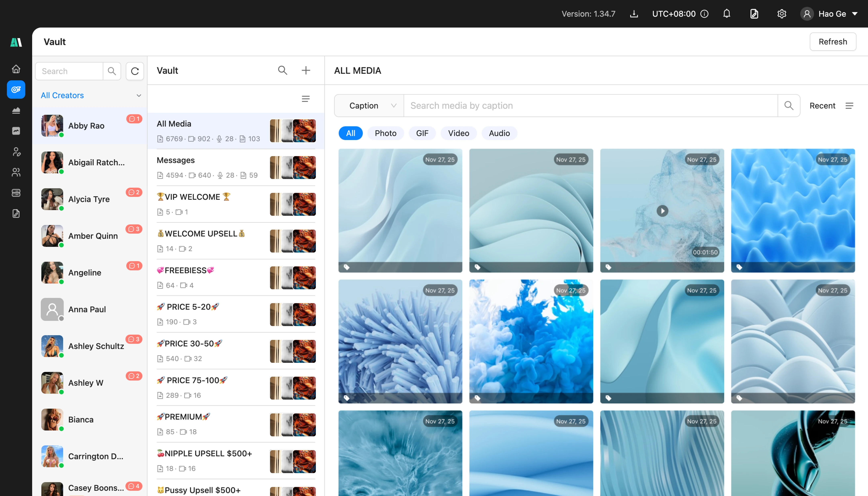This screenshot has width=868, height=496.
Task: Click the notification bell icon
Action: pyautogui.click(x=727, y=14)
